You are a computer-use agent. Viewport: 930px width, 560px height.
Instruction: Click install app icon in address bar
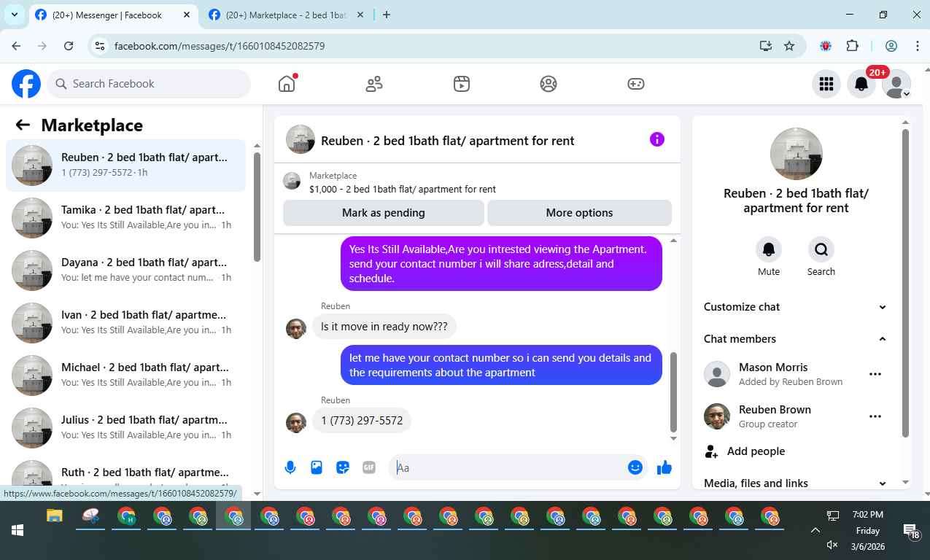(x=766, y=46)
